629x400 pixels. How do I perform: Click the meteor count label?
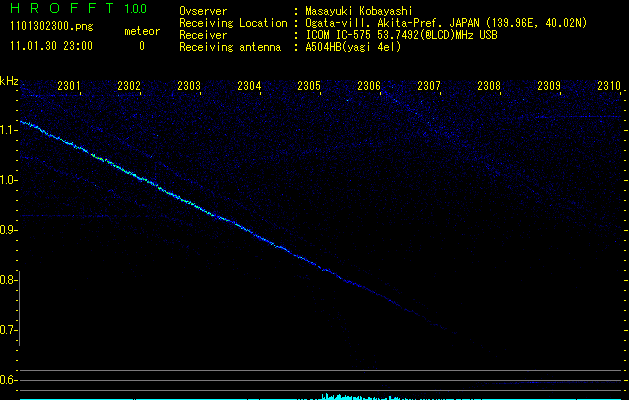point(142,31)
